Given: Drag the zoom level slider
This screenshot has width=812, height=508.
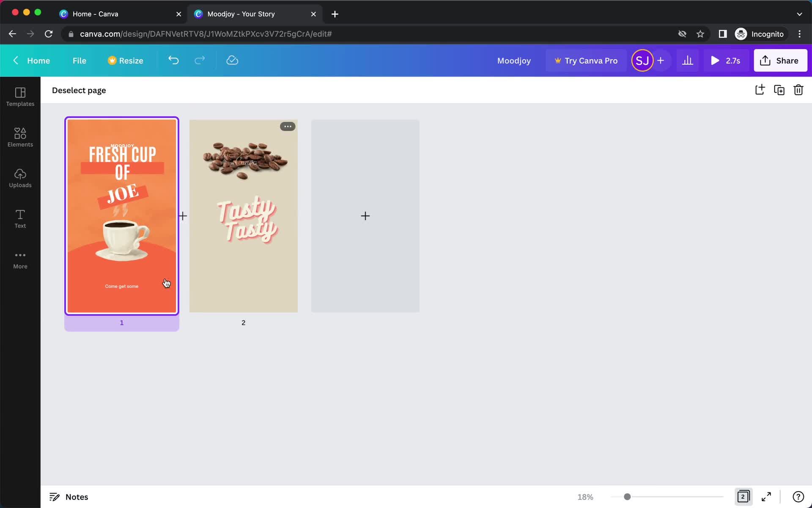Looking at the screenshot, I should [627, 496].
